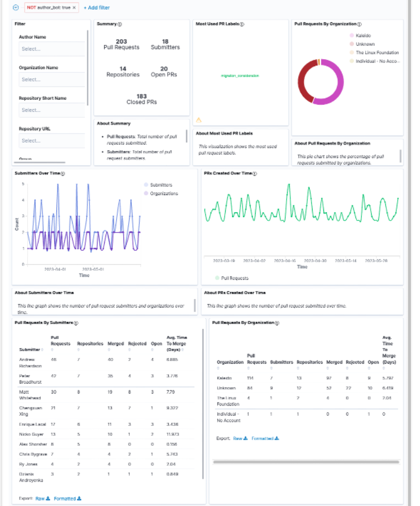420x506 pixels.
Task: Toggle the Submitters legend item
Action: click(x=158, y=185)
